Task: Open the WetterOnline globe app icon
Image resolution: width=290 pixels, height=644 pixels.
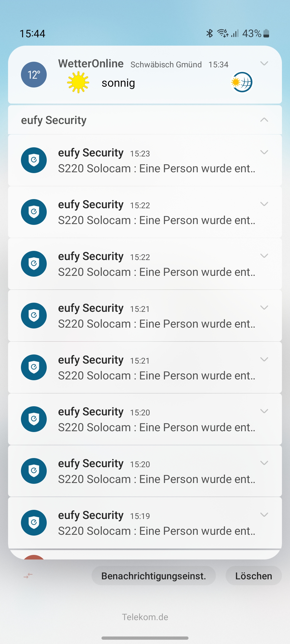Action: (242, 82)
